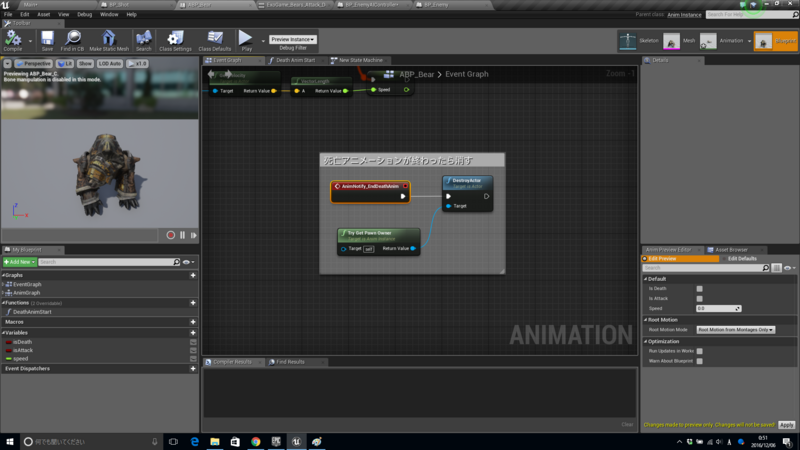Open My Blueprint view options eye
Screen dimensions: 800x450
coord(188,262)
